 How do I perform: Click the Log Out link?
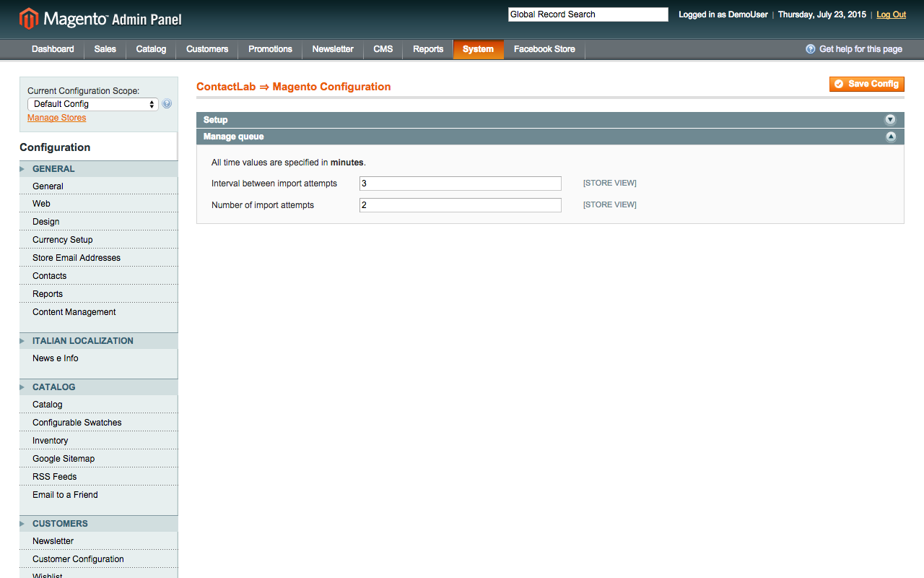(x=892, y=14)
